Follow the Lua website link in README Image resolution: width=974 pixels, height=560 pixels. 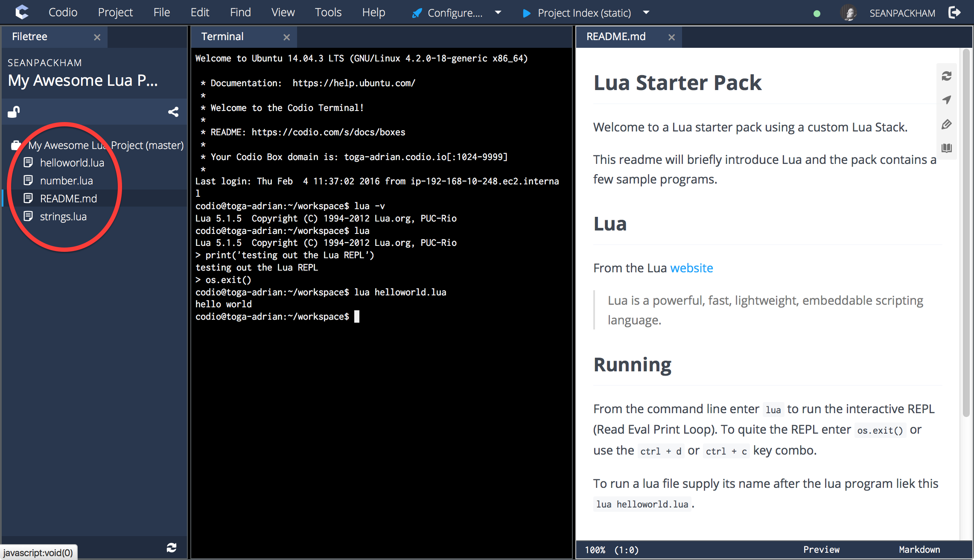[691, 268]
